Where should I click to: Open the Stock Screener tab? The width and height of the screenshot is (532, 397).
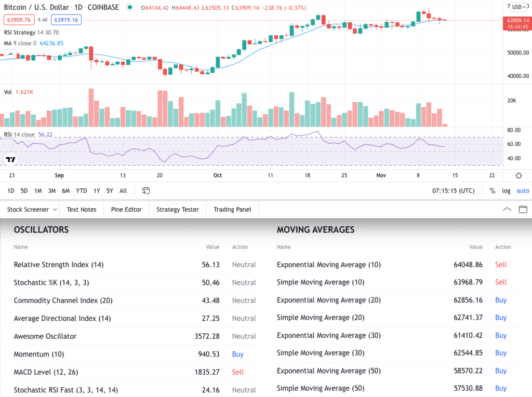click(28, 210)
